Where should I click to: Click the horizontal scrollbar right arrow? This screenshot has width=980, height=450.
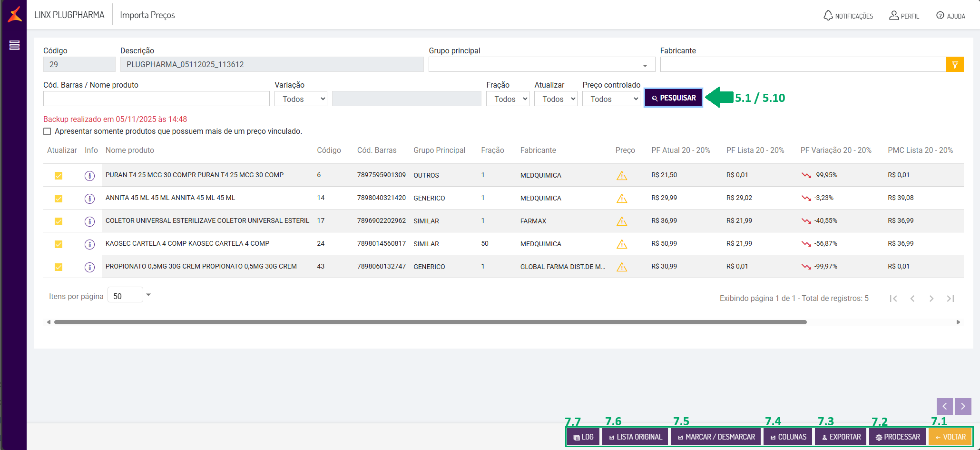click(958, 322)
